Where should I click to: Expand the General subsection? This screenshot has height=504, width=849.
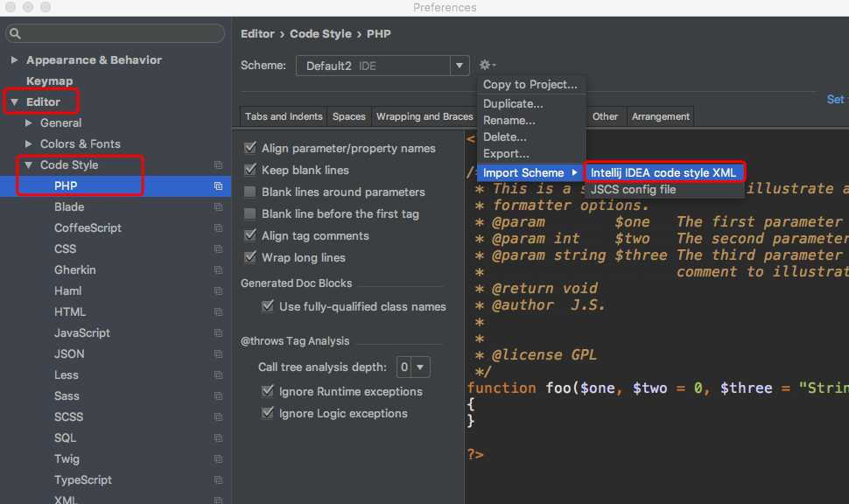pos(29,122)
